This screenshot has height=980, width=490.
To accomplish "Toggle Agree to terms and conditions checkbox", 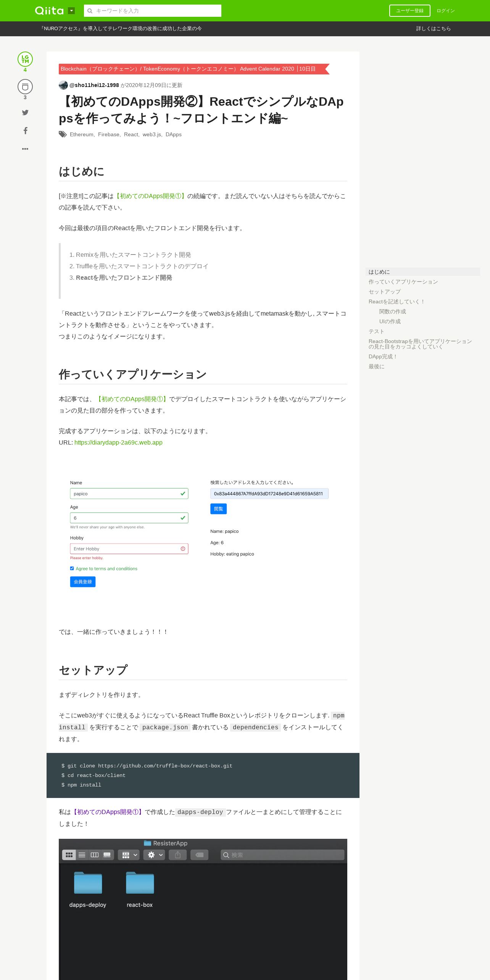I will [72, 568].
